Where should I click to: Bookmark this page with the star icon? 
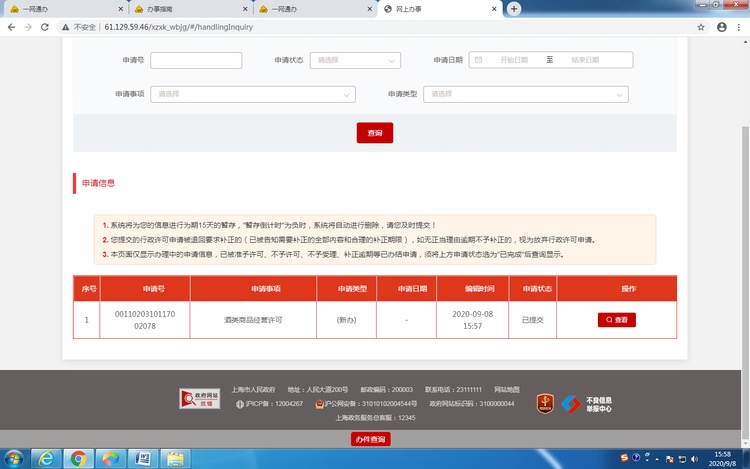(x=701, y=27)
